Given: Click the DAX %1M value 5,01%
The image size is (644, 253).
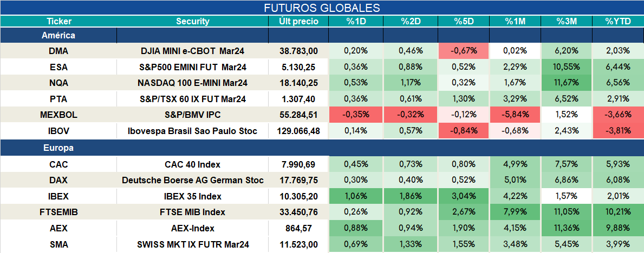Looking at the screenshot, I should pyautogui.click(x=515, y=181).
